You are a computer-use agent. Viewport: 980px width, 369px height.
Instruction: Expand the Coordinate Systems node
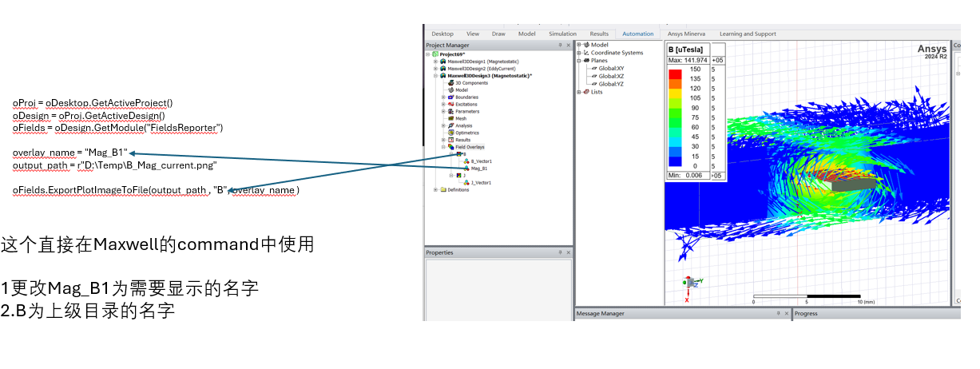pos(578,53)
